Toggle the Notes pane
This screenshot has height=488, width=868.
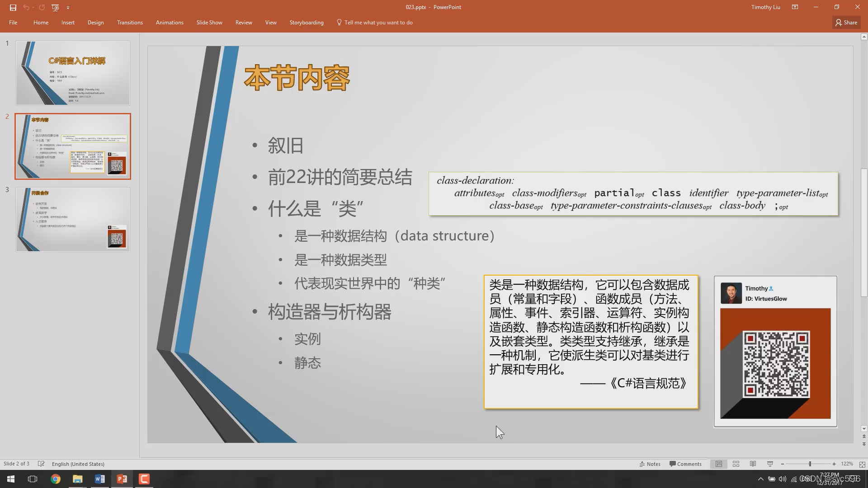click(x=650, y=464)
